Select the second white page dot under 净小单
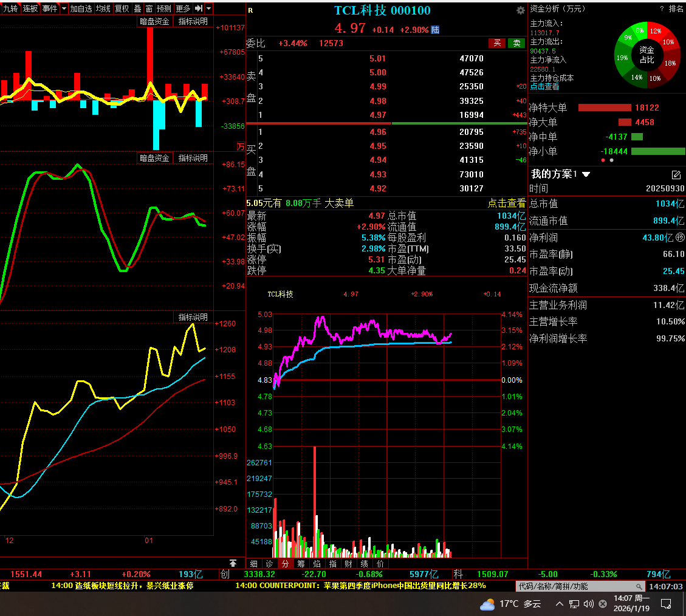686x616 pixels. pyautogui.click(x=612, y=160)
